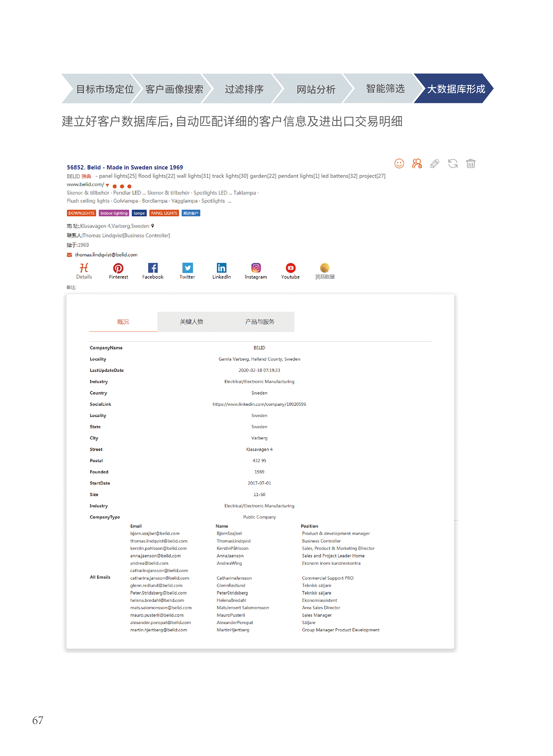Click the lampe tag

tap(139, 213)
